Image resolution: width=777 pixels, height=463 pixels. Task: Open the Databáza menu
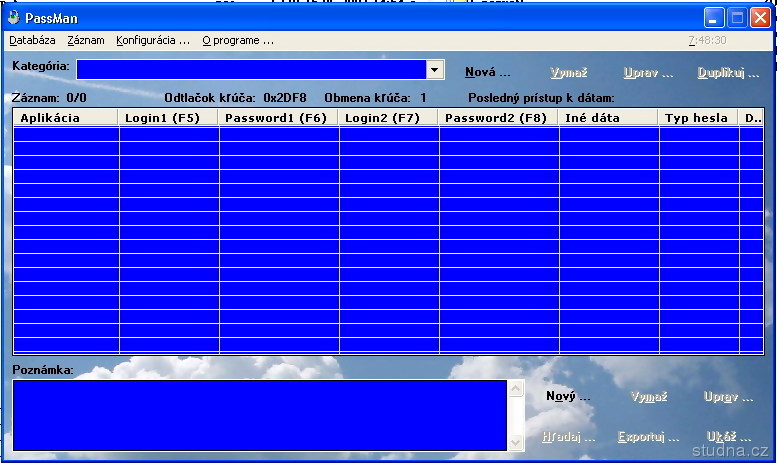(x=33, y=41)
